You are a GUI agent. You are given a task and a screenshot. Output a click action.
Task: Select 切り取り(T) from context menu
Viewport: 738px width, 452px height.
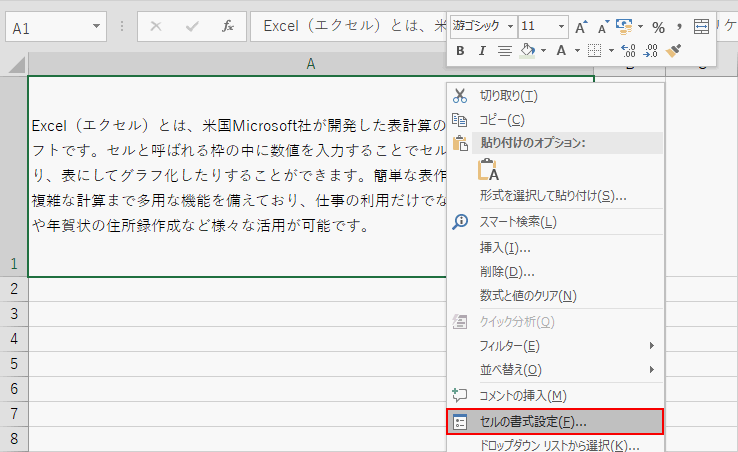coord(555,96)
